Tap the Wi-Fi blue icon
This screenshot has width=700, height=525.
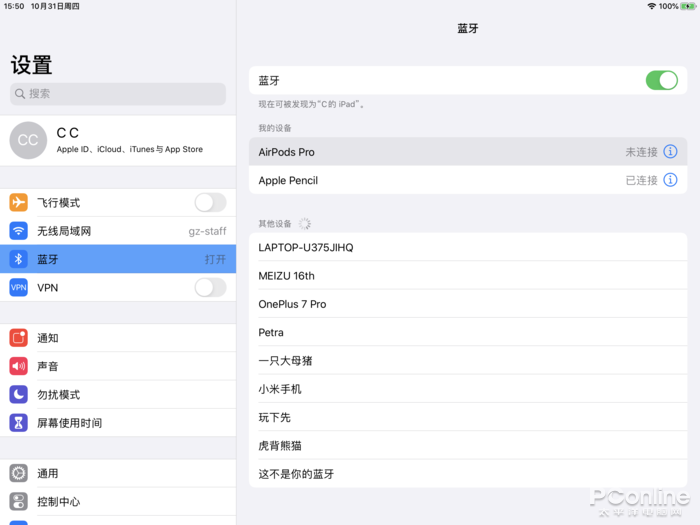point(18,231)
